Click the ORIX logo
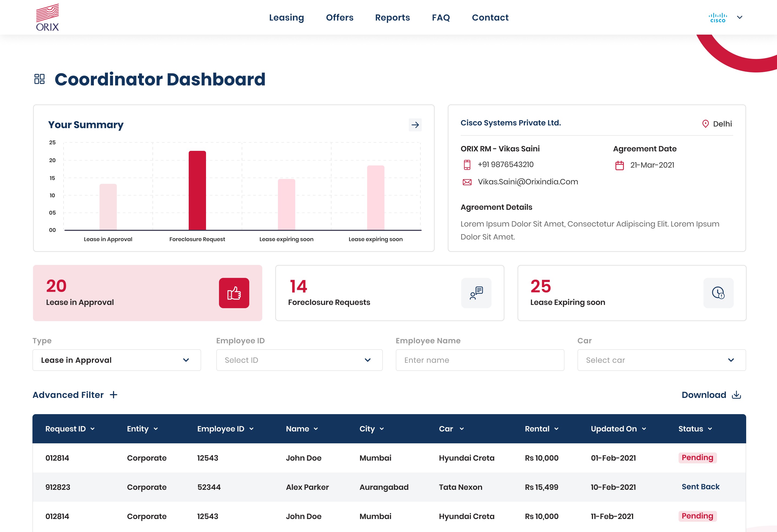Image resolution: width=777 pixels, height=532 pixels. coord(47,17)
